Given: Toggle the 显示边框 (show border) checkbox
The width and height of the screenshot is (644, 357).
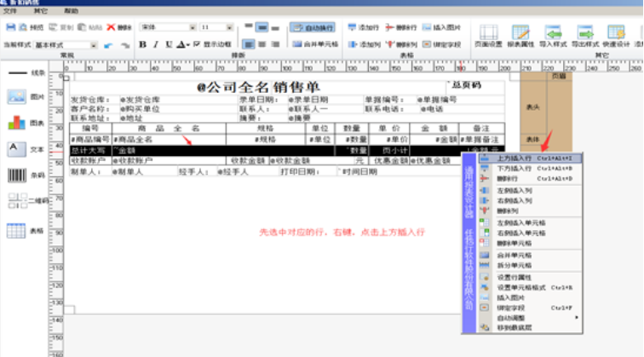Looking at the screenshot, I should [198, 43].
